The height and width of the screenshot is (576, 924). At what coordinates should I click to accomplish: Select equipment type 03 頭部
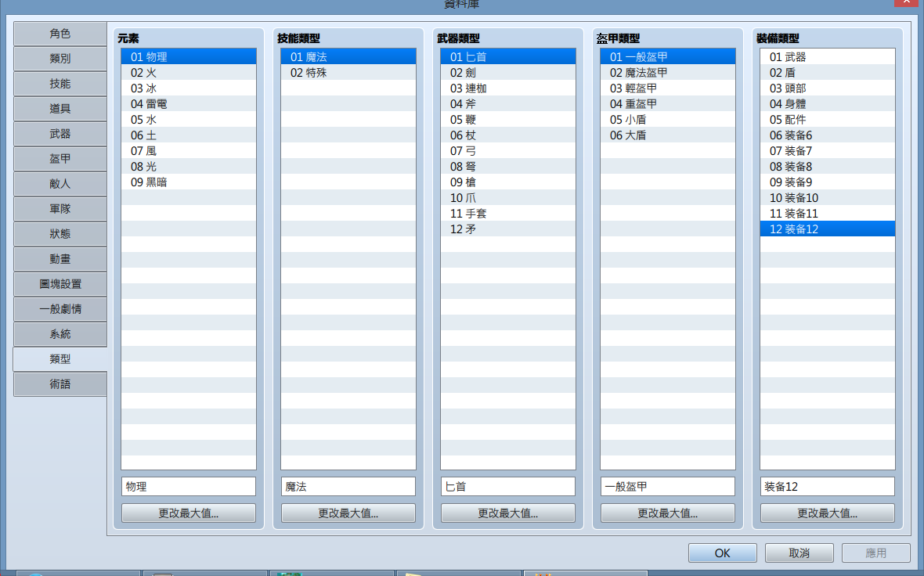coord(828,88)
